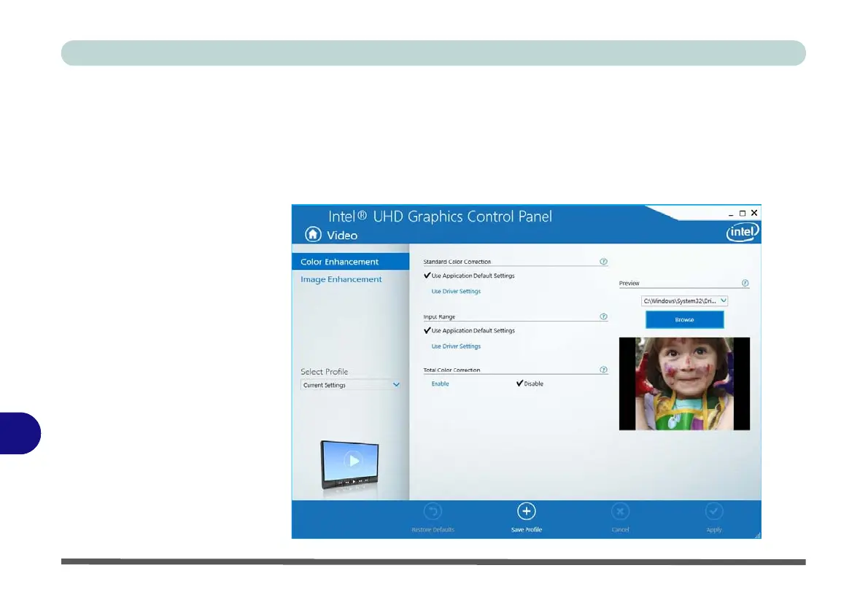Select Application Default Settings under Input Range

[x=470, y=330]
